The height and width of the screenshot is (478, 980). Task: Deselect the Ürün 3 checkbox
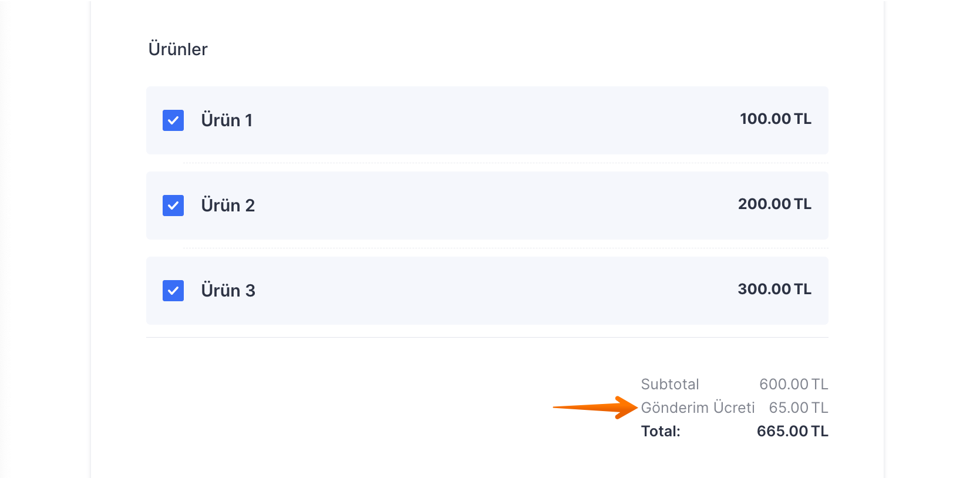pos(173,291)
